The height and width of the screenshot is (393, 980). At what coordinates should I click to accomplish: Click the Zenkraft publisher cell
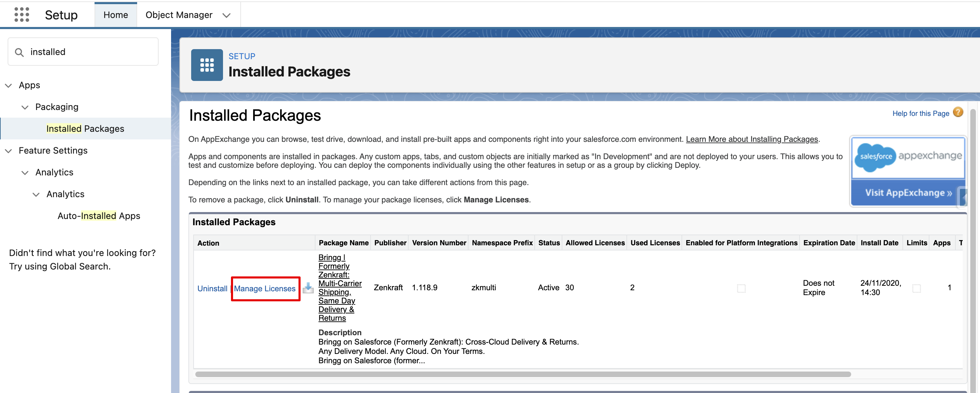point(388,287)
